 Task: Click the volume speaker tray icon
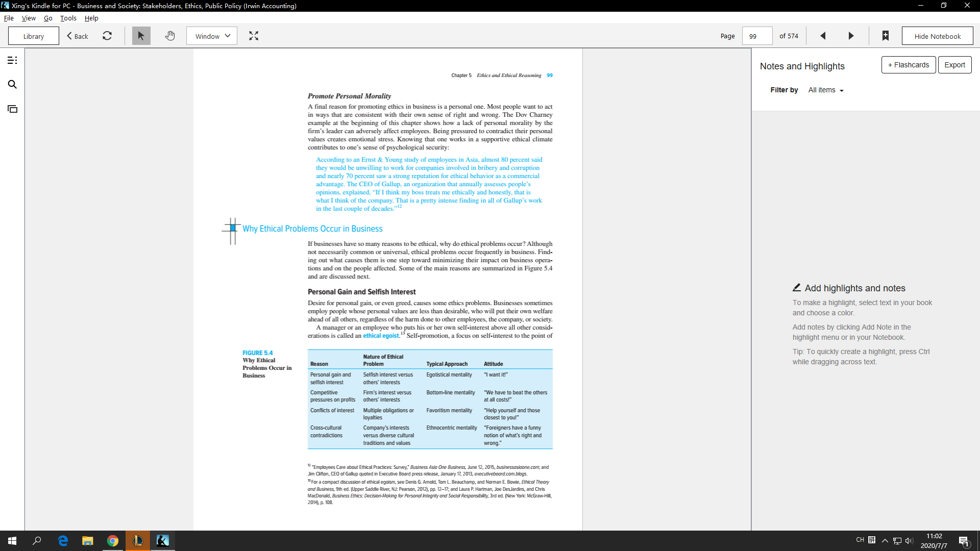tap(909, 541)
